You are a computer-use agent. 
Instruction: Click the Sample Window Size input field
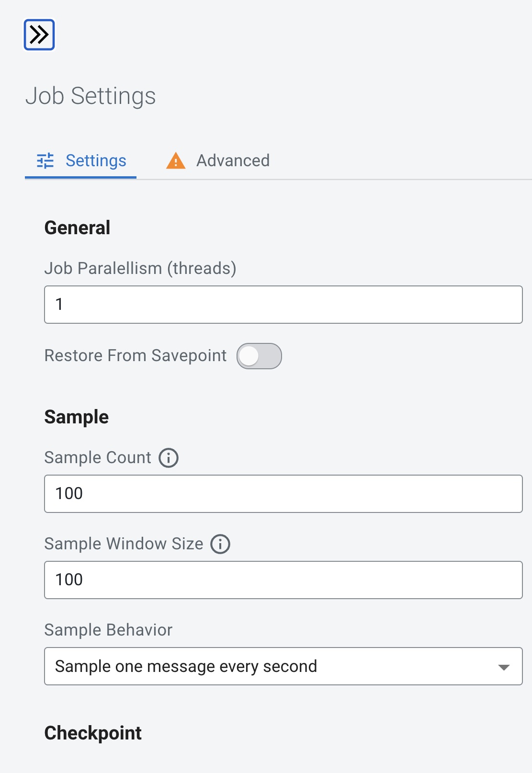click(283, 580)
